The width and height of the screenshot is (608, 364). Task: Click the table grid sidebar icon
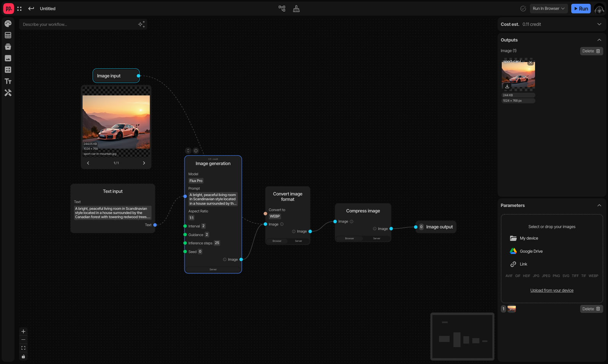pos(8,35)
